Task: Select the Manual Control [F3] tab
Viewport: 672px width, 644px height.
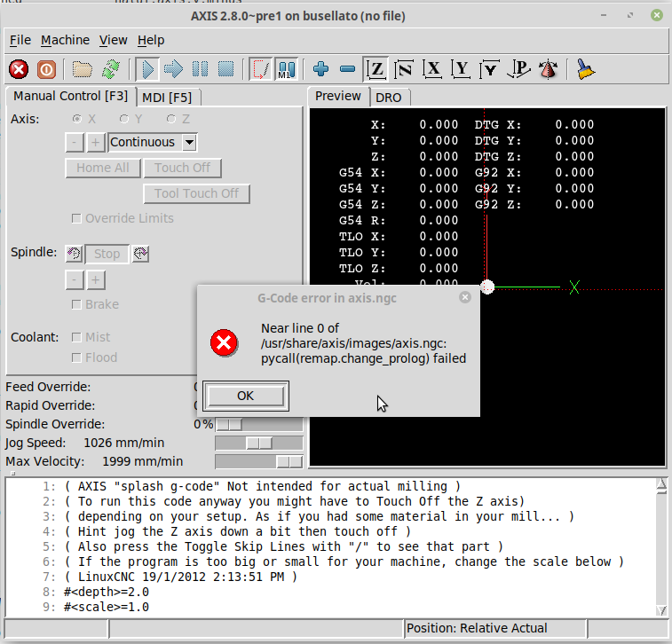Action: point(71,96)
